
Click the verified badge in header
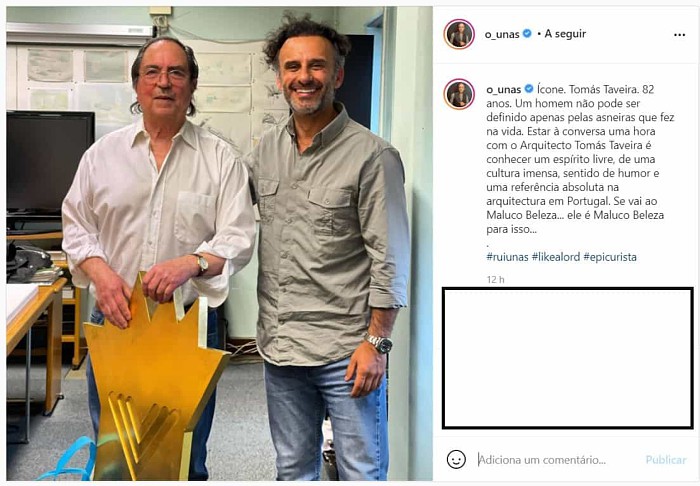(x=527, y=33)
